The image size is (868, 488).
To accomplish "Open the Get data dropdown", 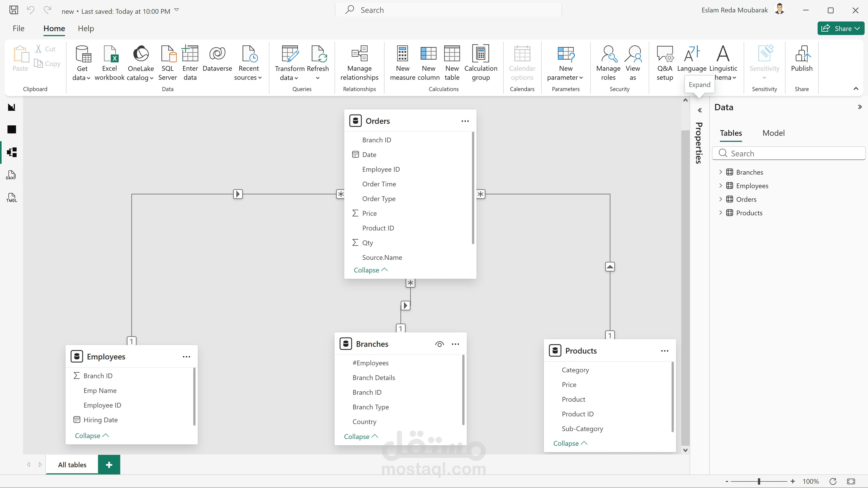I will pyautogui.click(x=82, y=77).
